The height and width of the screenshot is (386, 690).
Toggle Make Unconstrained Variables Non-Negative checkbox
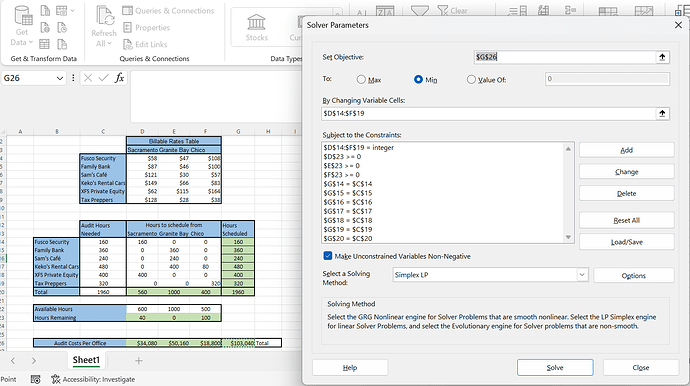point(328,256)
